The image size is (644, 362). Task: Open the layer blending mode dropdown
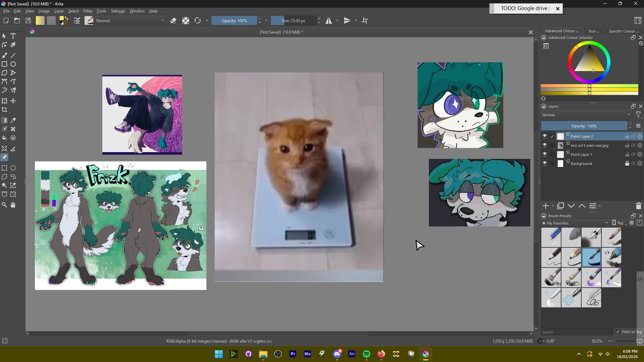[x=586, y=115]
